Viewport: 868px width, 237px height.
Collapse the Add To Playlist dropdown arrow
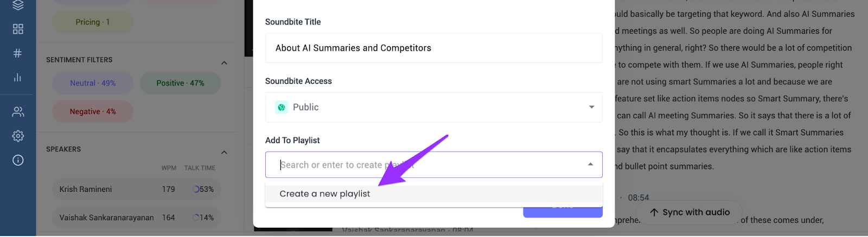591,165
